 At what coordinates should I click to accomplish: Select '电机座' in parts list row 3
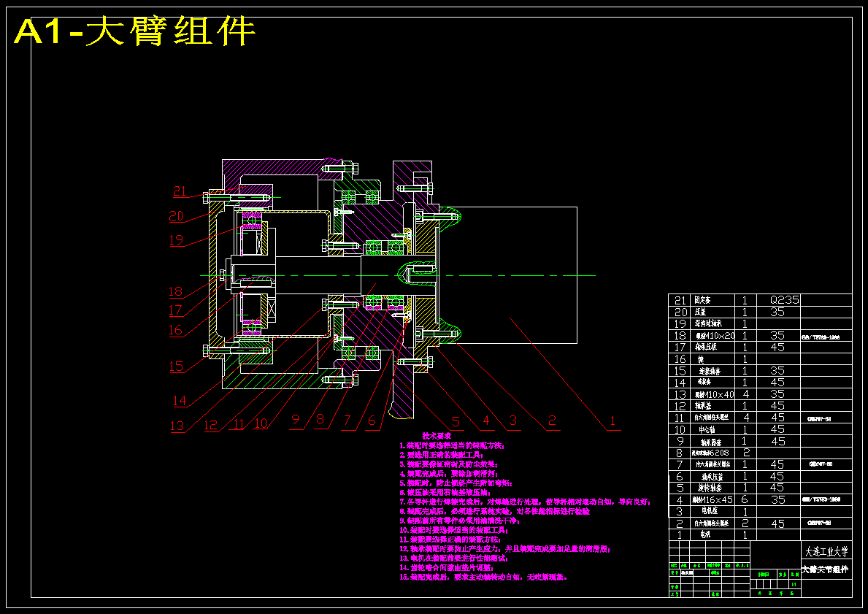(710, 511)
